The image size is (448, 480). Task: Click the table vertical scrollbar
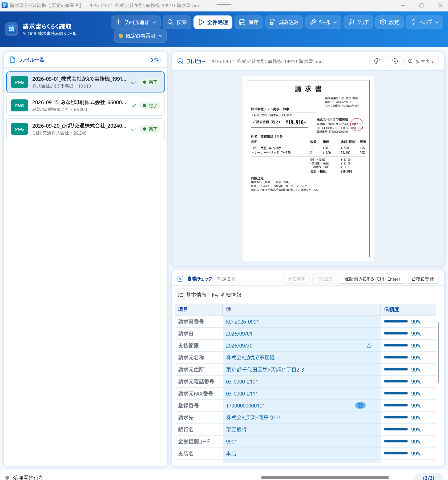(438, 352)
